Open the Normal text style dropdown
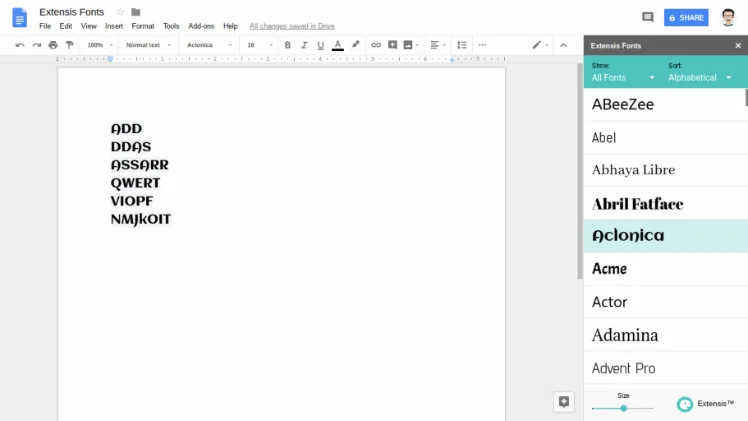The width and height of the screenshot is (748, 421). click(x=148, y=45)
